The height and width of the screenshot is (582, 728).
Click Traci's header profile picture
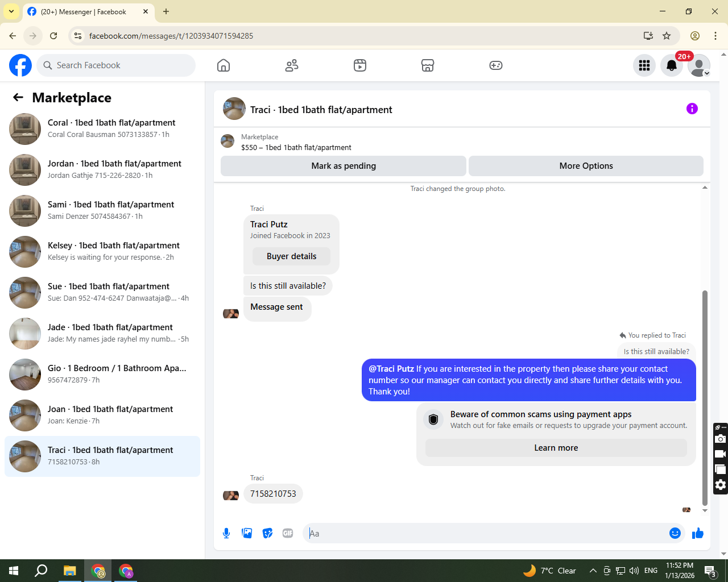click(234, 109)
